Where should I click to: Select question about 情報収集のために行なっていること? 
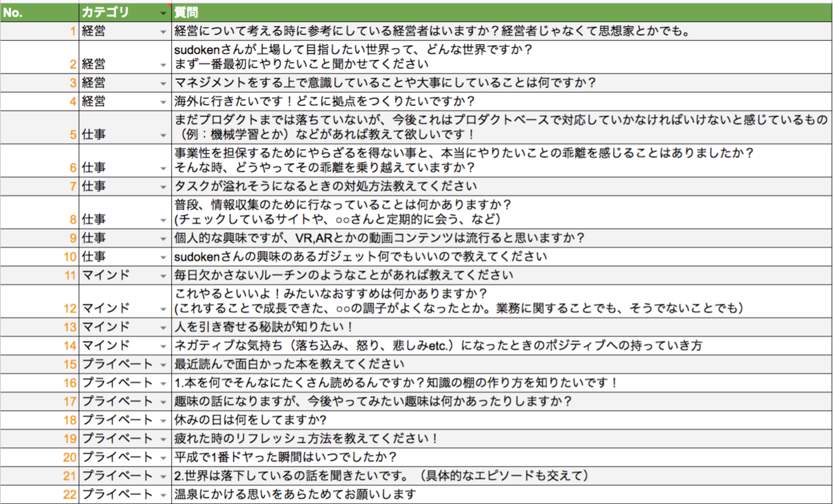(x=502, y=212)
